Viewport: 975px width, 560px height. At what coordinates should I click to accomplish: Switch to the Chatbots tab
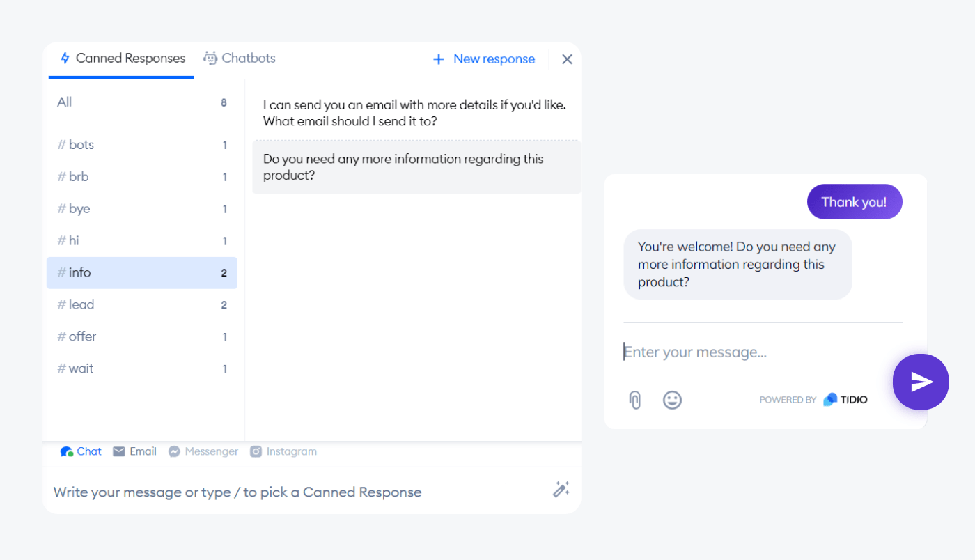click(x=239, y=59)
